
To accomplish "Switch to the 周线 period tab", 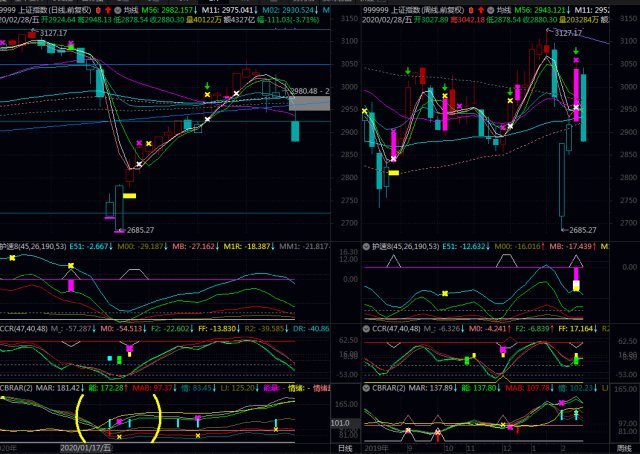I will pos(624,448).
